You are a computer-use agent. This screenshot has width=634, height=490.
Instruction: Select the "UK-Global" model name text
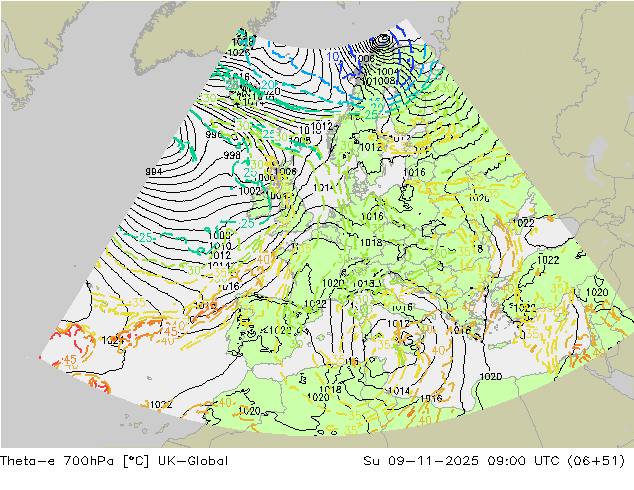pos(191,461)
